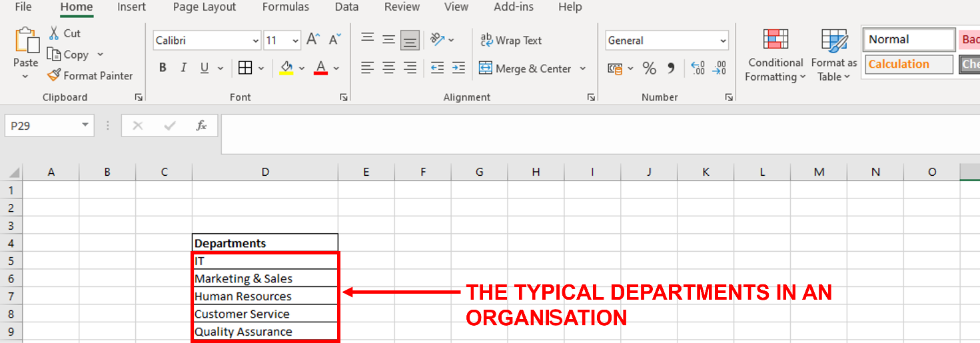980x343 pixels.
Task: Select Departments header cell
Action: coord(265,243)
